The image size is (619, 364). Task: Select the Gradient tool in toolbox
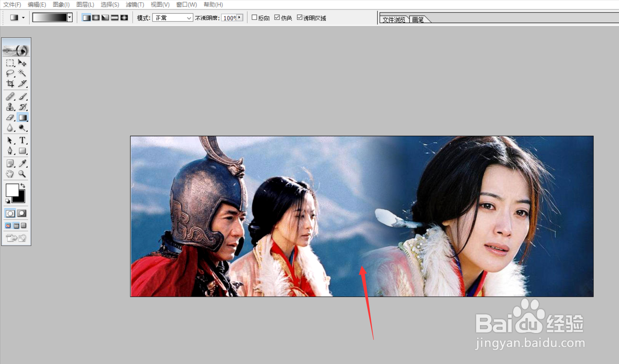[23, 118]
